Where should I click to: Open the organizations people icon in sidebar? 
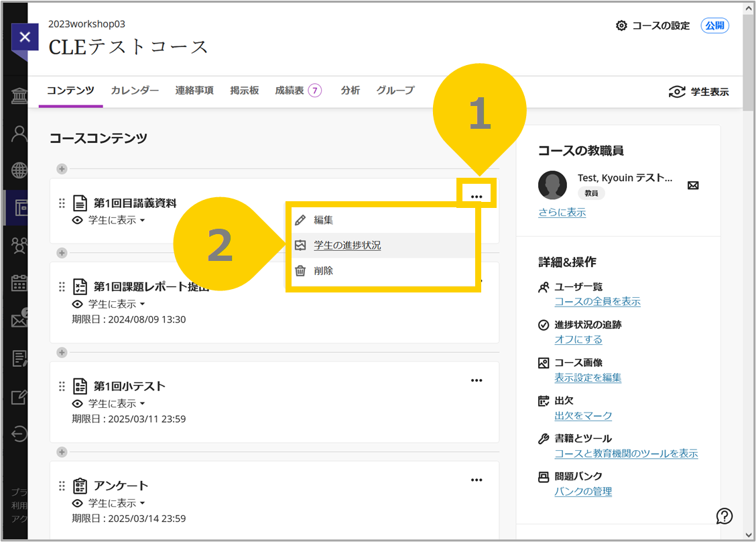coord(19,246)
